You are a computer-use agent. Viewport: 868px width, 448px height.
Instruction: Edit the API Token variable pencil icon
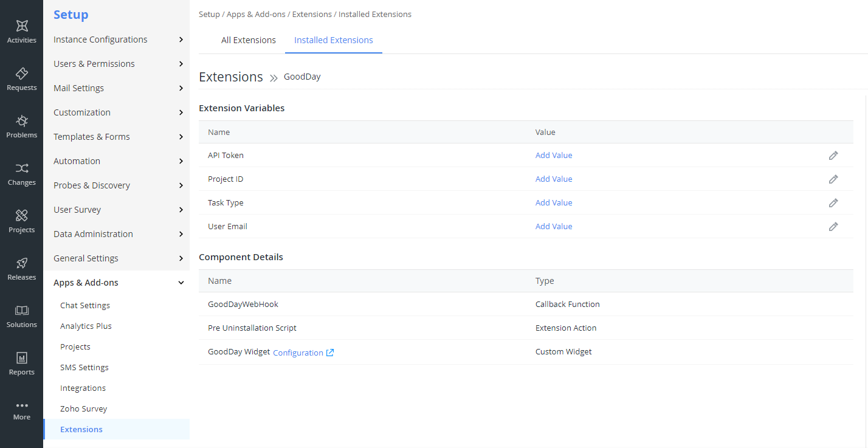tap(833, 156)
